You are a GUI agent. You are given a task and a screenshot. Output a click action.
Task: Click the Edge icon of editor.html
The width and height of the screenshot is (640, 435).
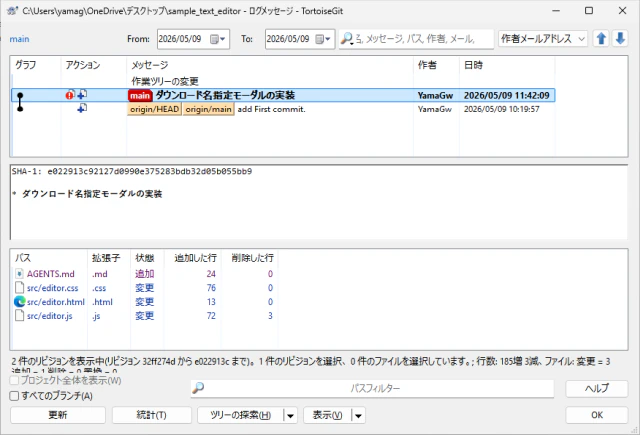19,302
